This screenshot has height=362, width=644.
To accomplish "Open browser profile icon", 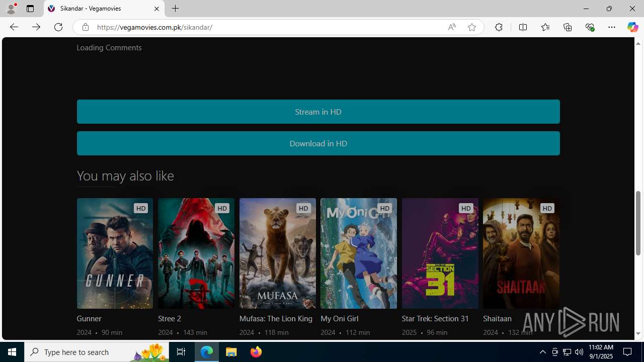I will click(11, 9).
